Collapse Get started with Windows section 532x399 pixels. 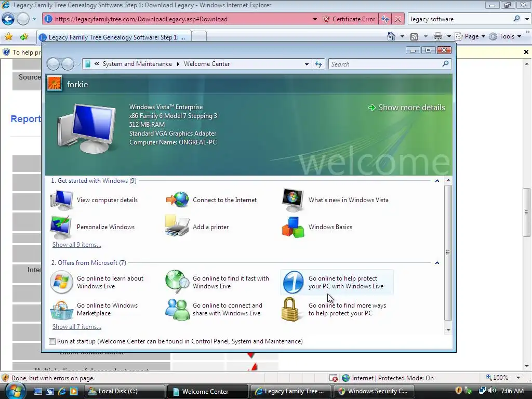(437, 181)
